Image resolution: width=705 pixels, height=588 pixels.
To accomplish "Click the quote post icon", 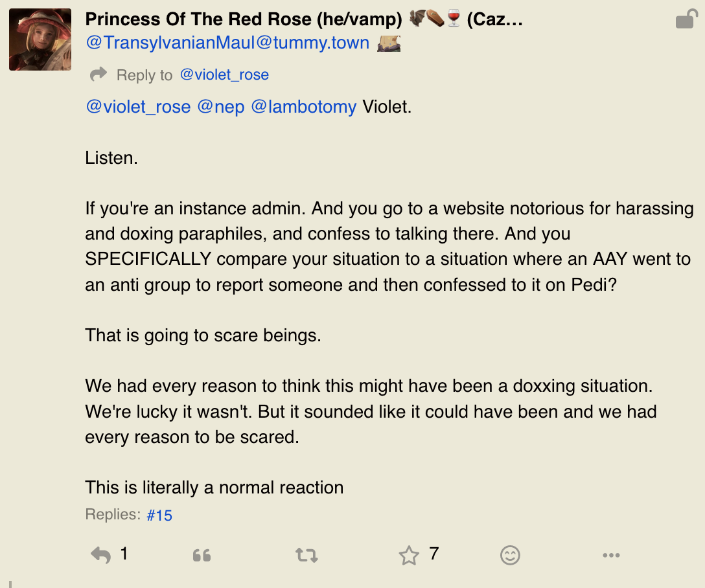I will (202, 556).
